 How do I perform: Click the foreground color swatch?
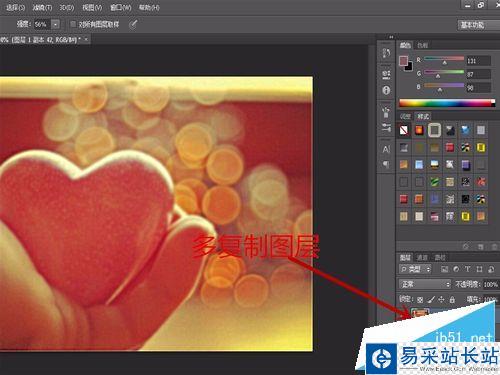coord(403,61)
